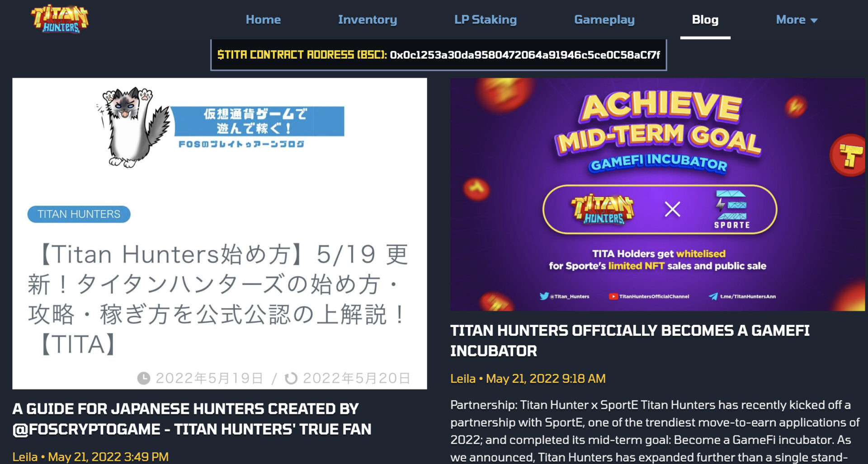Go to the Inventory page
The height and width of the screenshot is (464, 868).
(368, 19)
